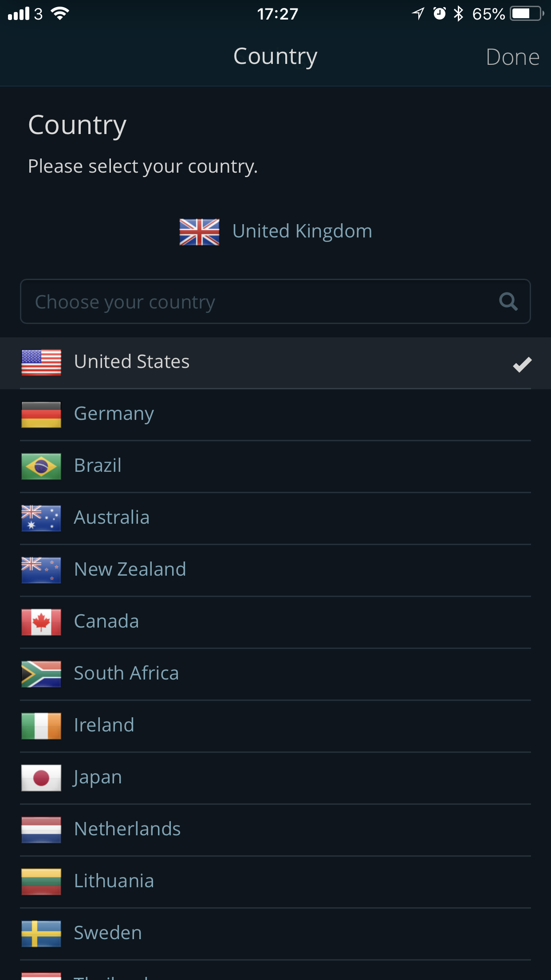Tap the Germany flag icon
551x980 pixels.
tap(41, 415)
